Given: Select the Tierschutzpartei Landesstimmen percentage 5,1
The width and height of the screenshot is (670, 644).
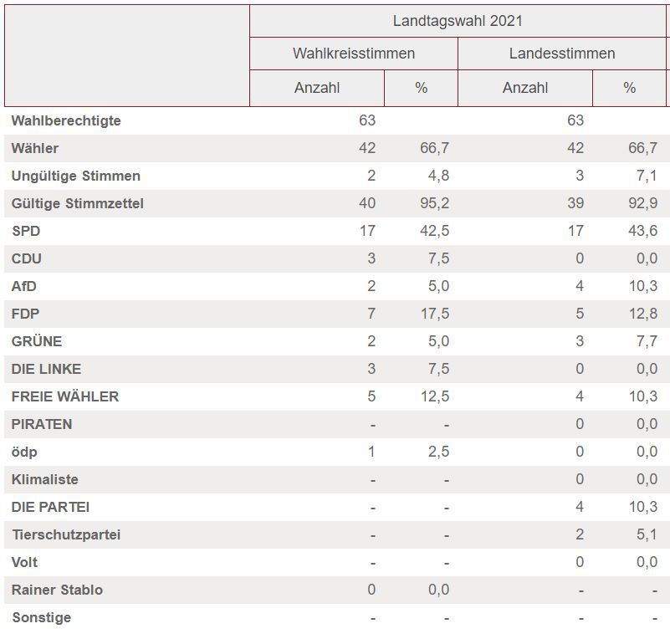Looking at the screenshot, I should pos(646,534).
